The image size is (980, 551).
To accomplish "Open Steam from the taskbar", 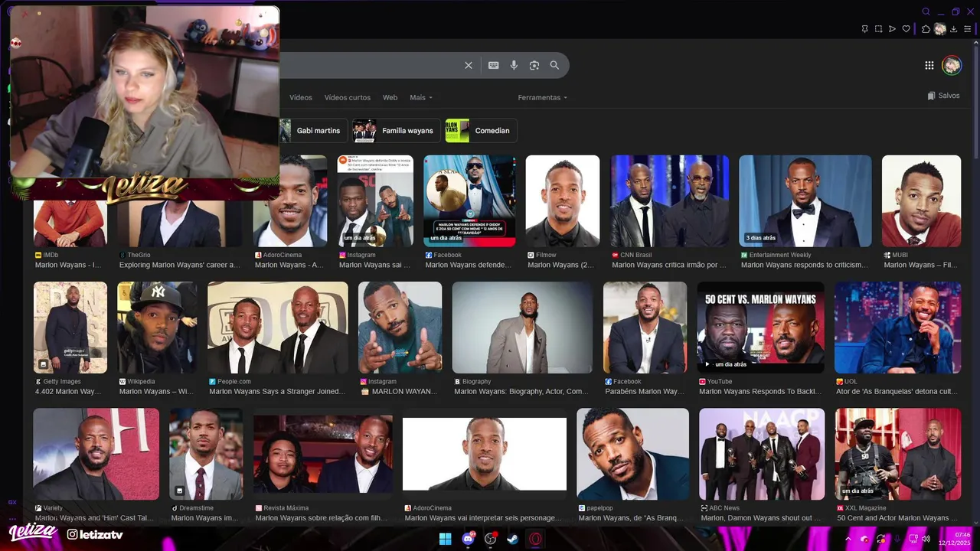I will (x=512, y=539).
